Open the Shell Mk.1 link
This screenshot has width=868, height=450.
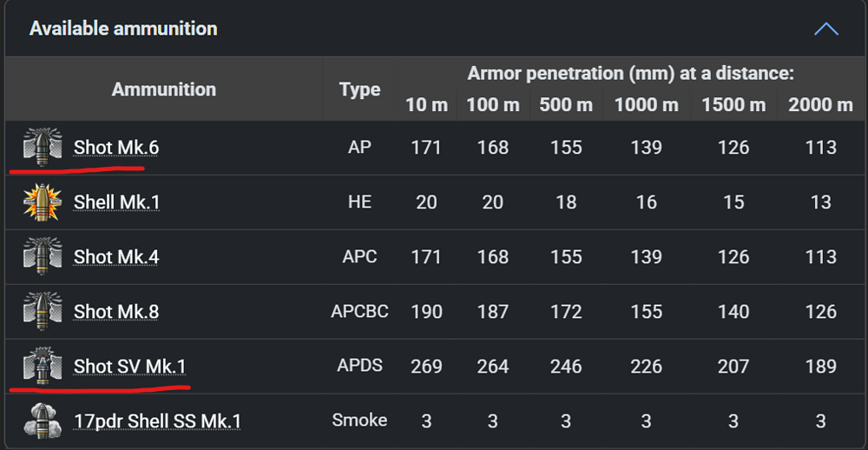pyautogui.click(x=116, y=202)
